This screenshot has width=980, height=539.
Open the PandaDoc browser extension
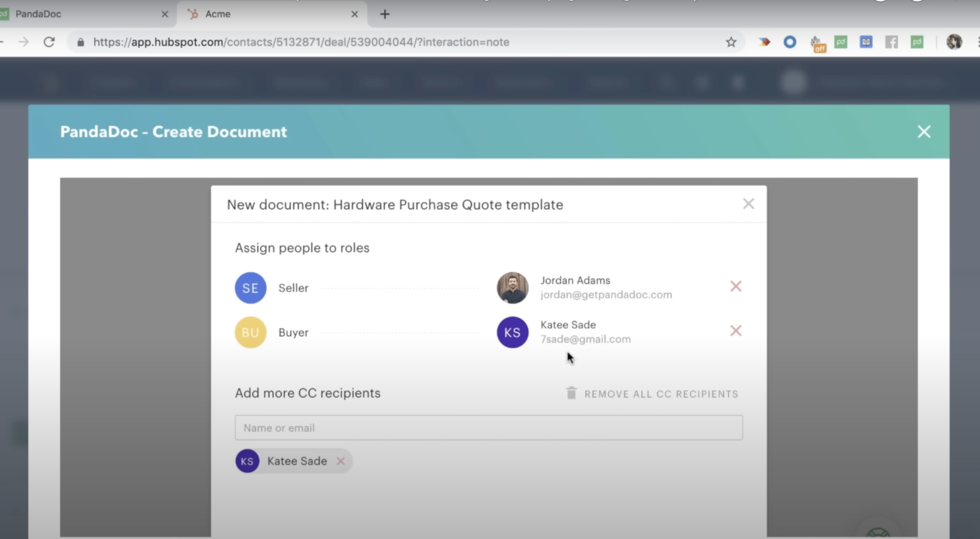841,42
